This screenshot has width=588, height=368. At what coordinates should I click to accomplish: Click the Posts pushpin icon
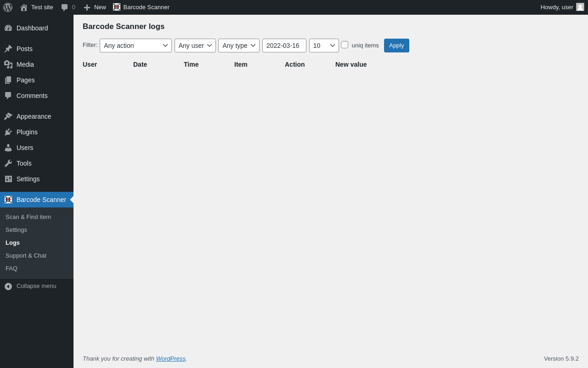[8, 49]
